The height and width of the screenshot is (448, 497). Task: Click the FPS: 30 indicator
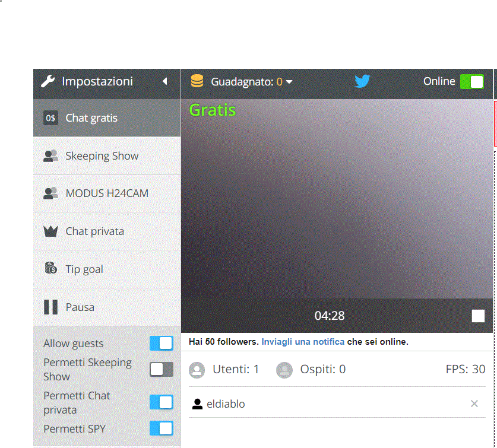coord(466,370)
